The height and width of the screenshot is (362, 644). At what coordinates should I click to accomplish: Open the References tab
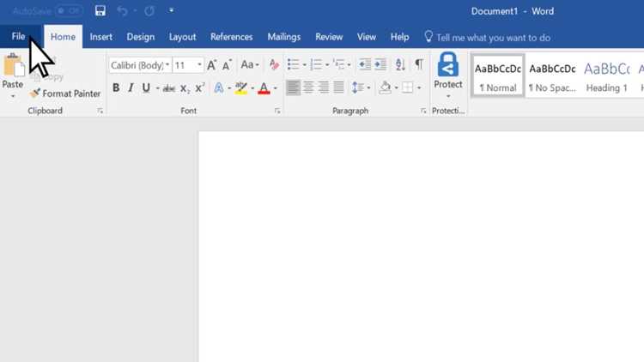(232, 37)
